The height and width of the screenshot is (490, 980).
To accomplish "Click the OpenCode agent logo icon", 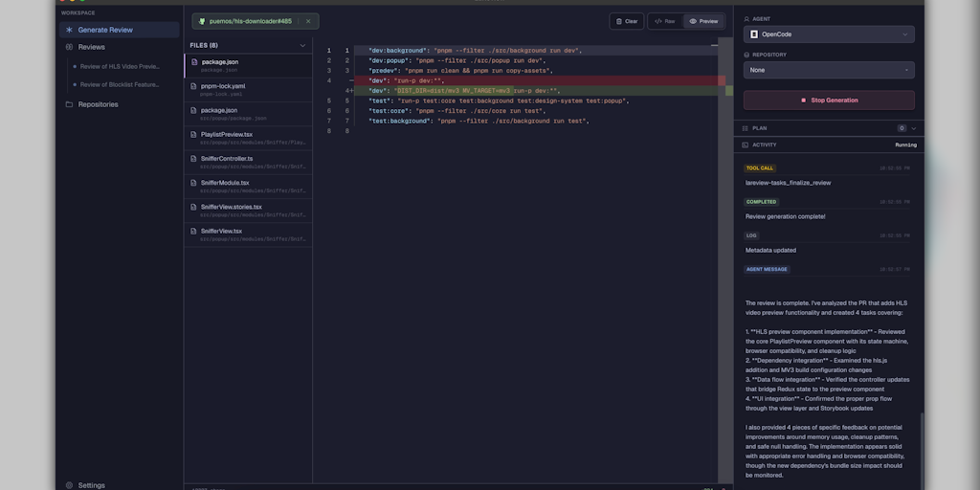I will tap(754, 34).
